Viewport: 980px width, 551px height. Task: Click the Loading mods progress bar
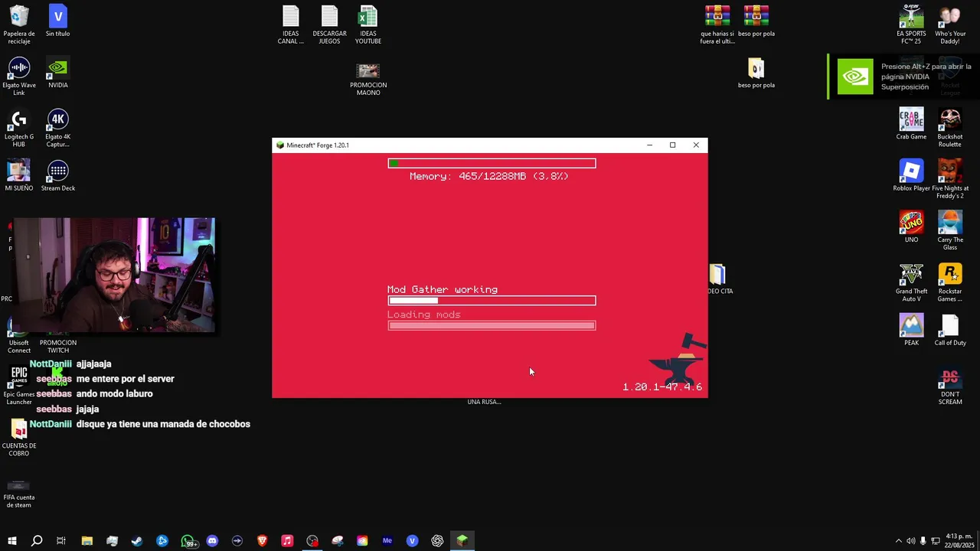tap(492, 325)
